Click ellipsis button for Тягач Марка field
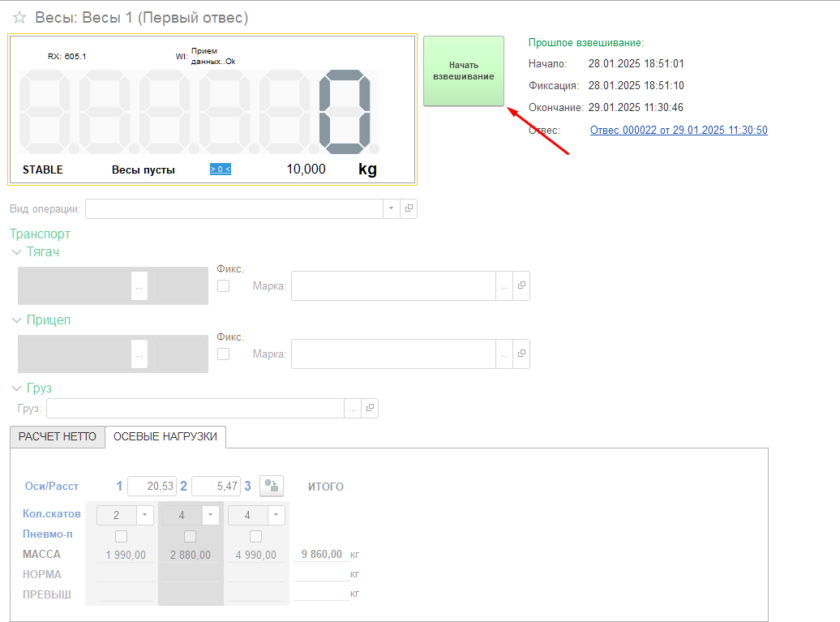Screen dimensions: 840x622 click(504, 286)
